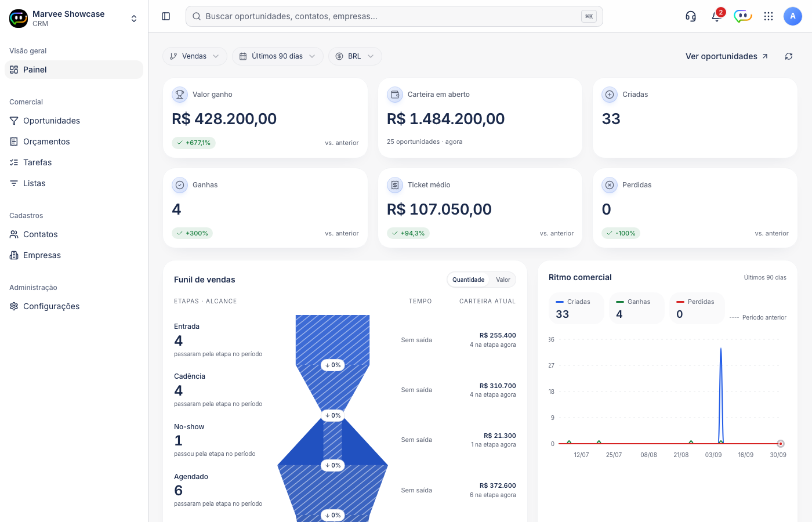Open Orçamentos in the sidebar

click(74, 142)
